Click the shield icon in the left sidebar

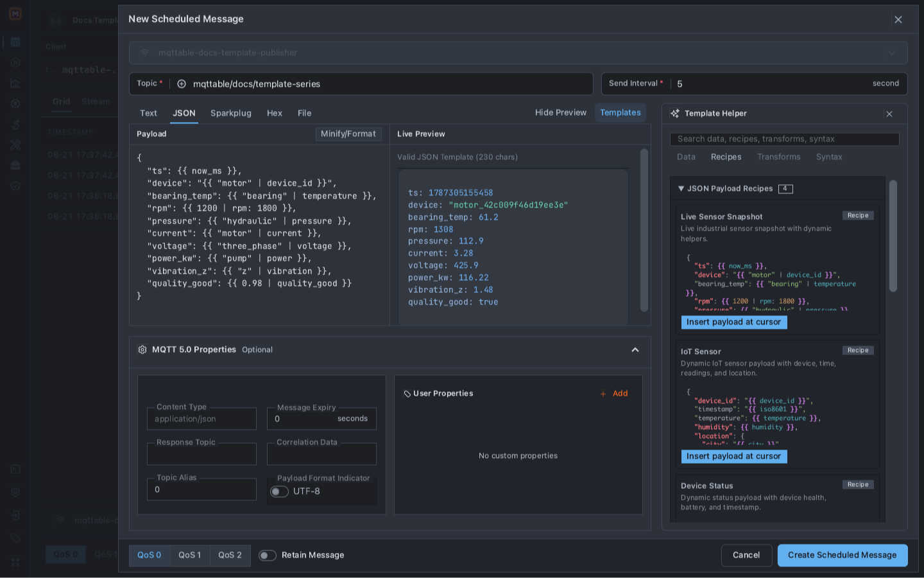pos(15,186)
